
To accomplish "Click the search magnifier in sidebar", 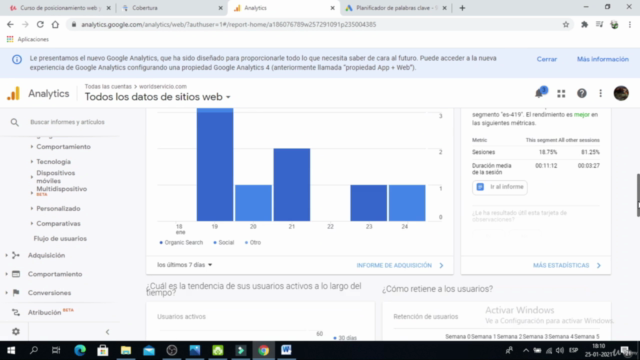I will (15, 122).
